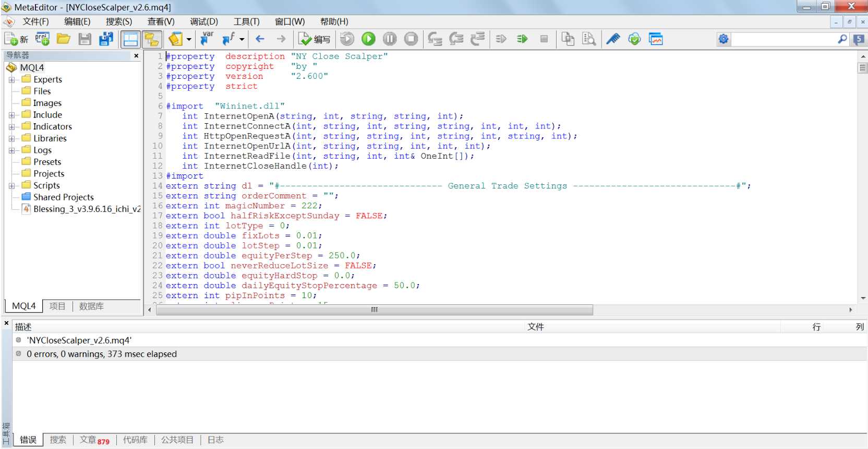
Task: Click the stop debugging button
Action: point(411,39)
